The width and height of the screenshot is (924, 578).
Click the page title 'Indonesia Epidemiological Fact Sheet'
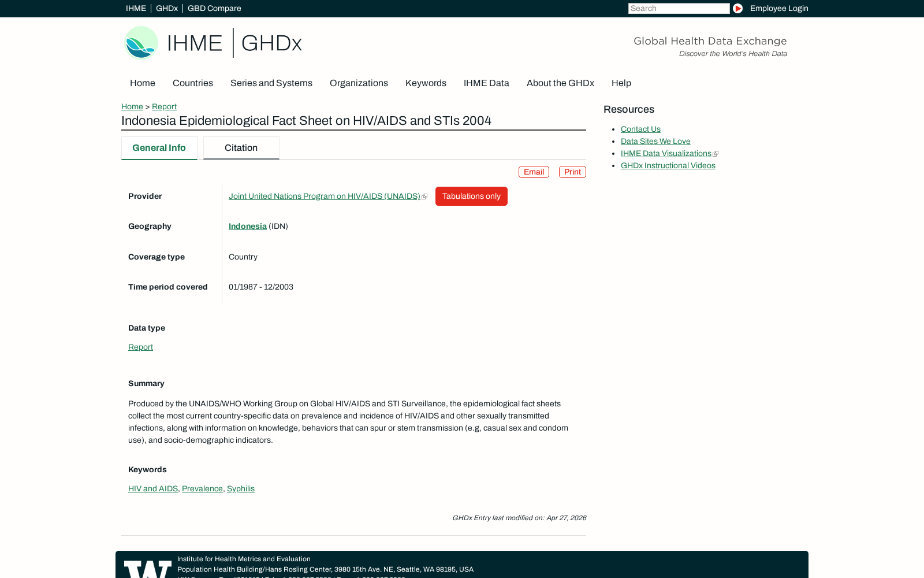pyautogui.click(x=306, y=121)
